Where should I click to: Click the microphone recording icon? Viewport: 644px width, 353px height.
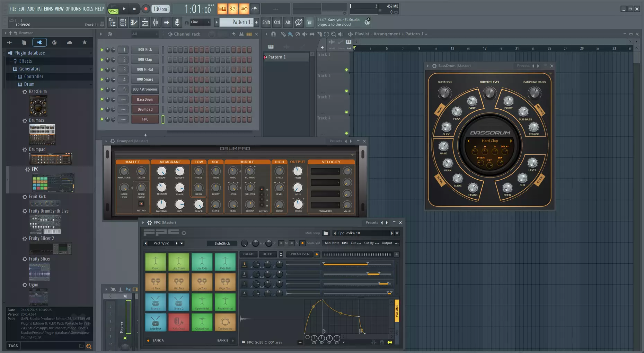(177, 22)
